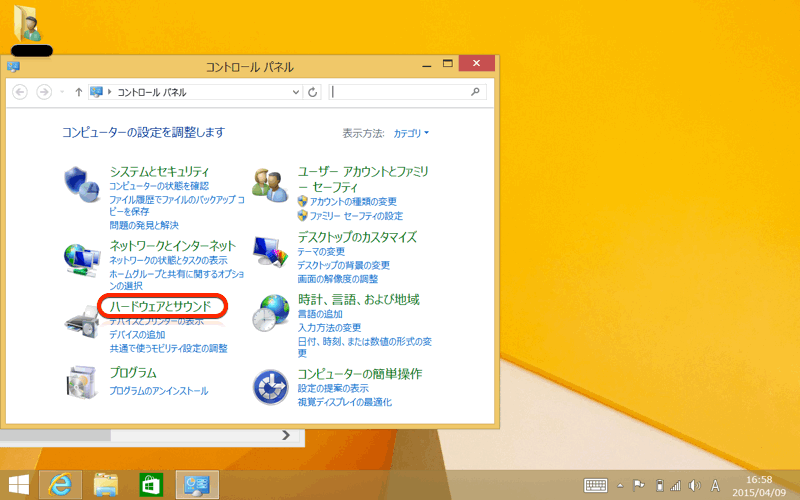Image resolution: width=800 pixels, height=500 pixels.
Task: Open the Windows Store taskbar icon
Action: pyautogui.click(x=151, y=485)
